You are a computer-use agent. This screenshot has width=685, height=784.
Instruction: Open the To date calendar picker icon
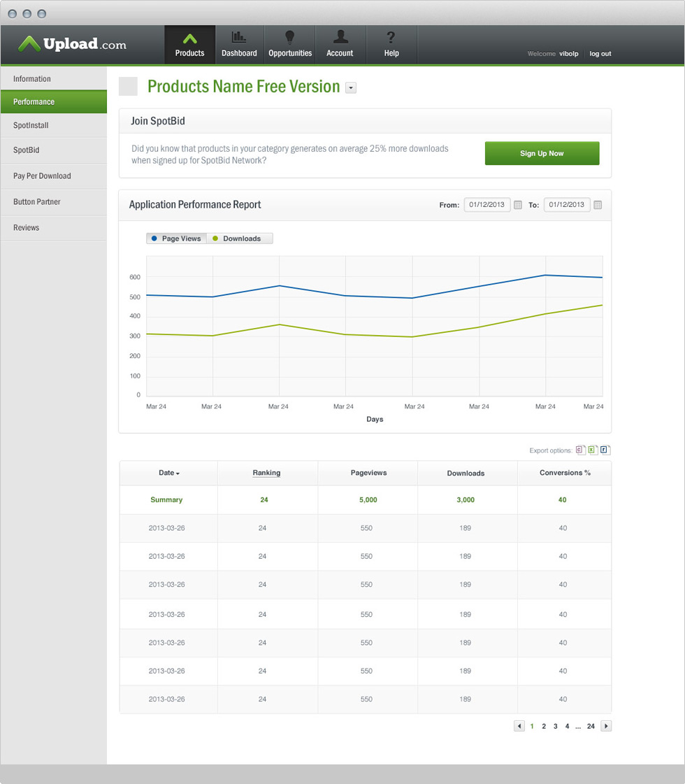tap(598, 205)
